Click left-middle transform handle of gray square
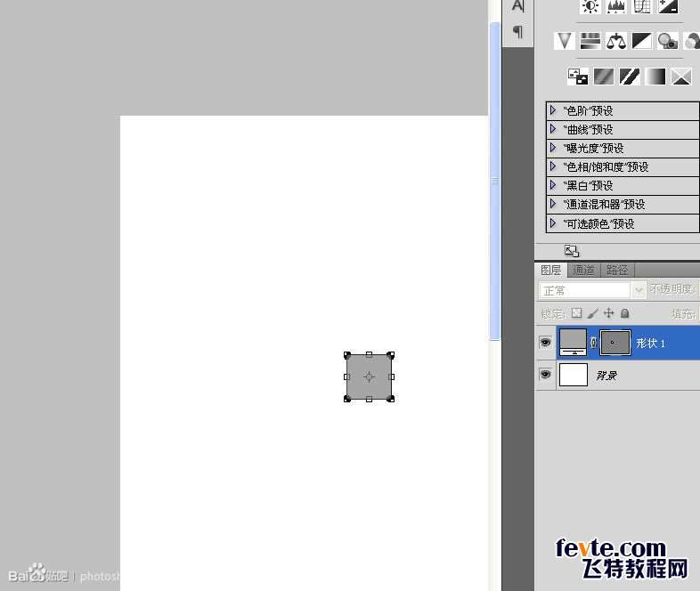This screenshot has width=700, height=591. point(346,376)
